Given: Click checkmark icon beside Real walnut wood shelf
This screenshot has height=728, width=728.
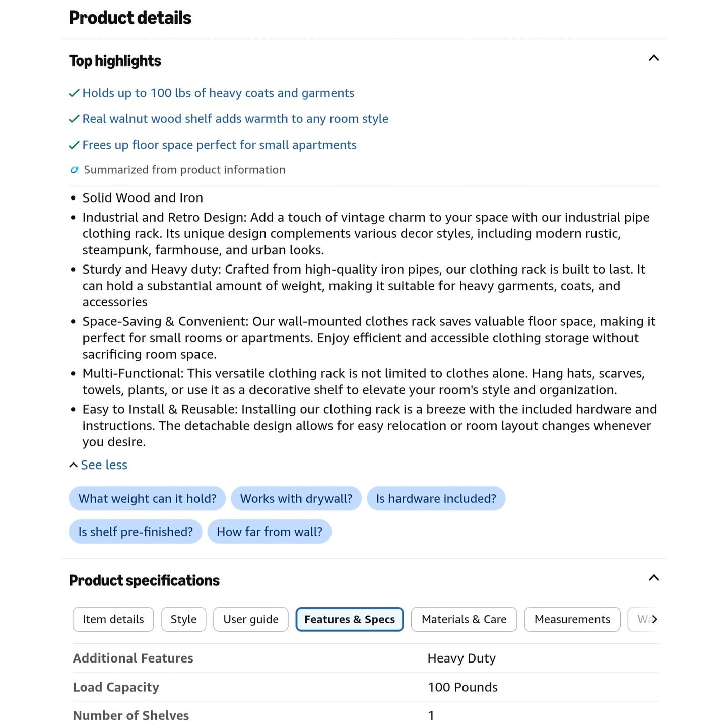Looking at the screenshot, I should pyautogui.click(x=74, y=119).
